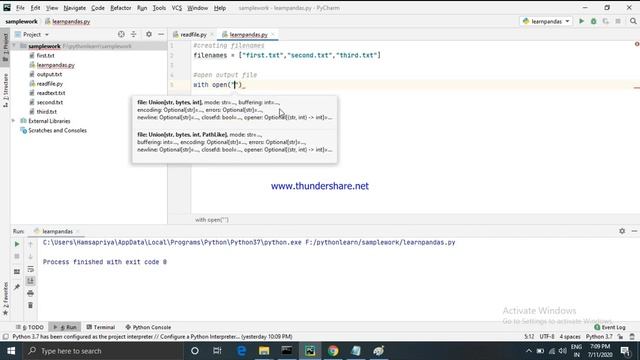640x360 pixels.
Task: Click the filenames code line in editor
Action: click(x=287, y=55)
